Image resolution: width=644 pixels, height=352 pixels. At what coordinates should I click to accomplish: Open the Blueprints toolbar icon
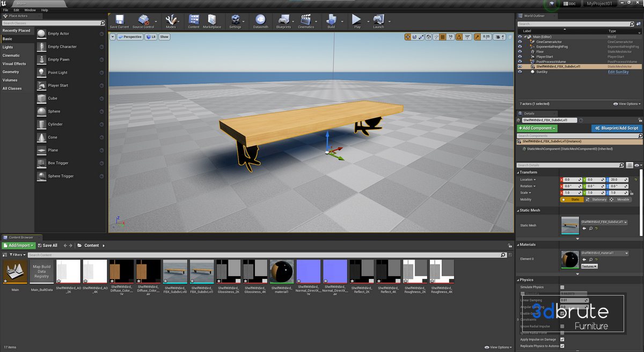pos(283,21)
